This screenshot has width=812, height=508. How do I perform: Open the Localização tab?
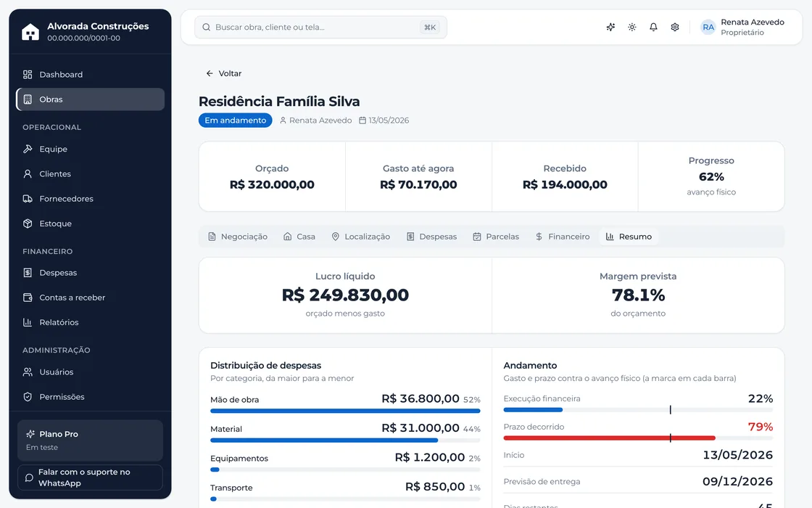(361, 237)
